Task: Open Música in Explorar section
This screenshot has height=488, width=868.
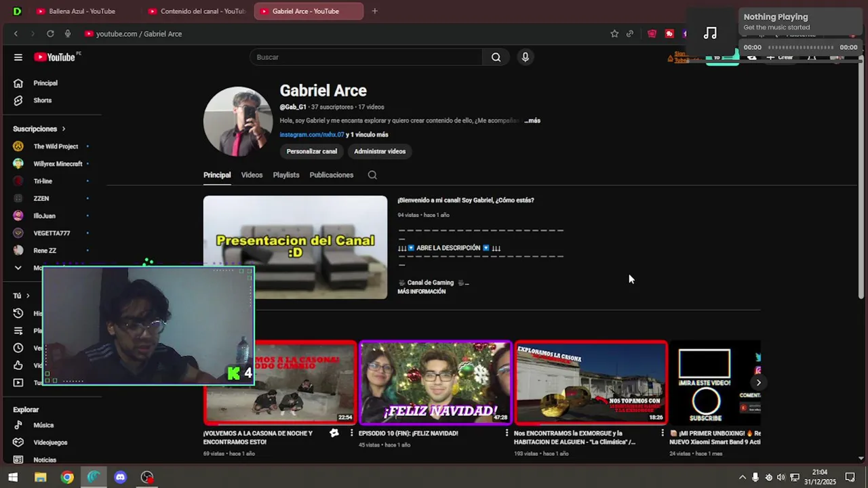Action: 43,425
